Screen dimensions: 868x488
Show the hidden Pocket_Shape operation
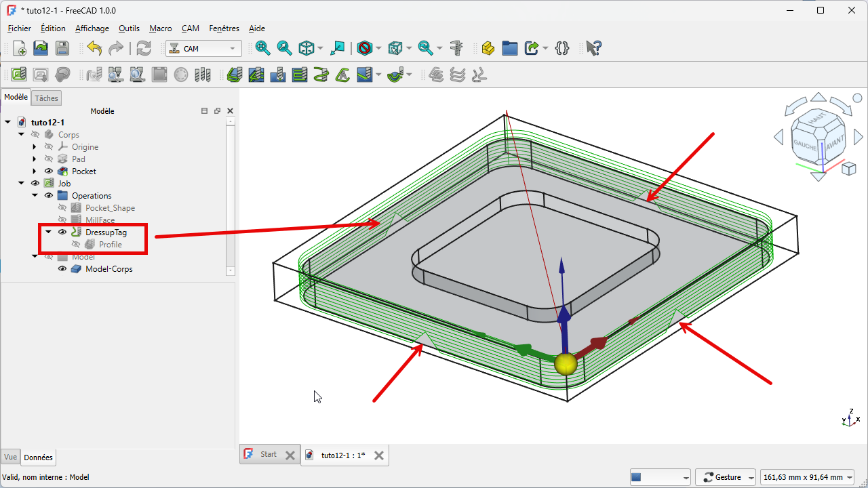pos(62,208)
